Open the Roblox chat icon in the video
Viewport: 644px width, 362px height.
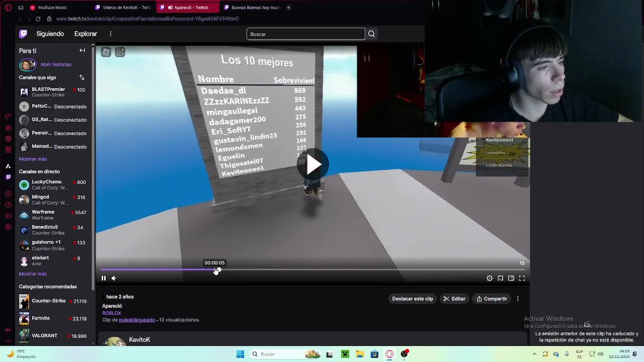pyautogui.click(x=120, y=52)
